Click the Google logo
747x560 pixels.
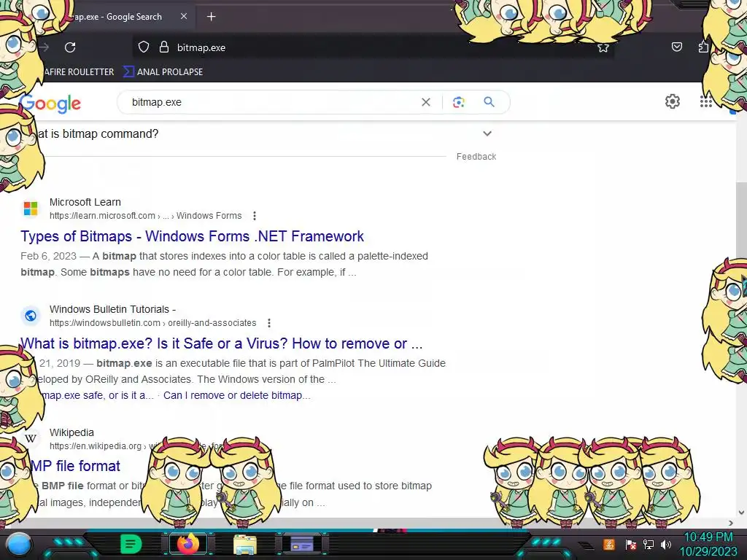(x=51, y=104)
